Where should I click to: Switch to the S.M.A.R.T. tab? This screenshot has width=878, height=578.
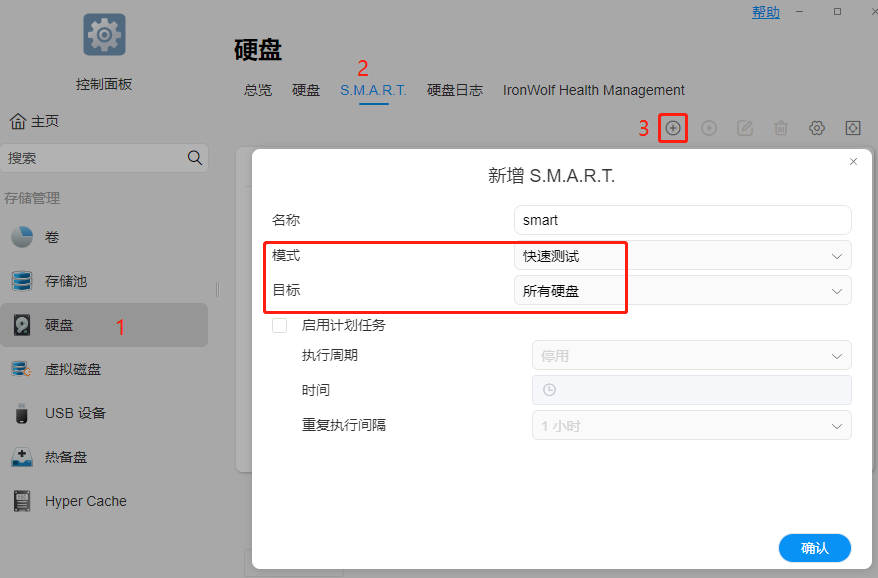click(x=373, y=90)
